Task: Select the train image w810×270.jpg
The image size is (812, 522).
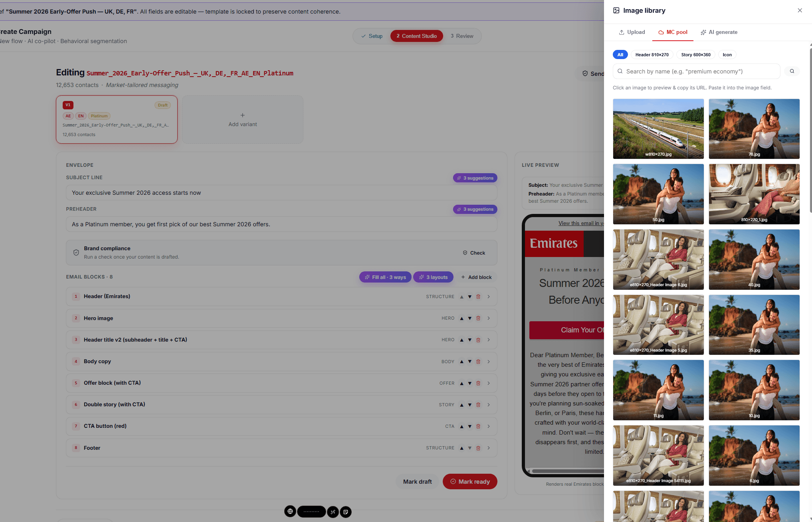Action: (658, 129)
